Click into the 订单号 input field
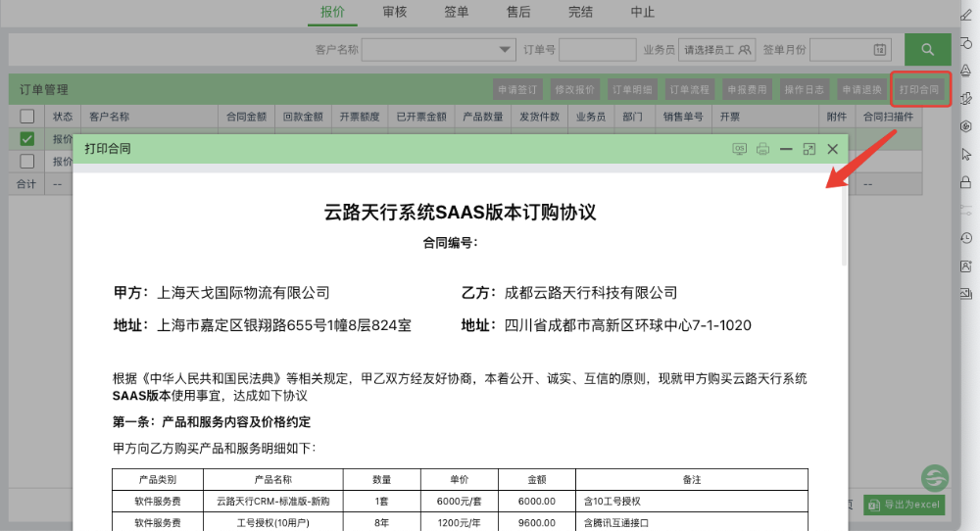Viewport: 980px width, 531px height. 598,49
